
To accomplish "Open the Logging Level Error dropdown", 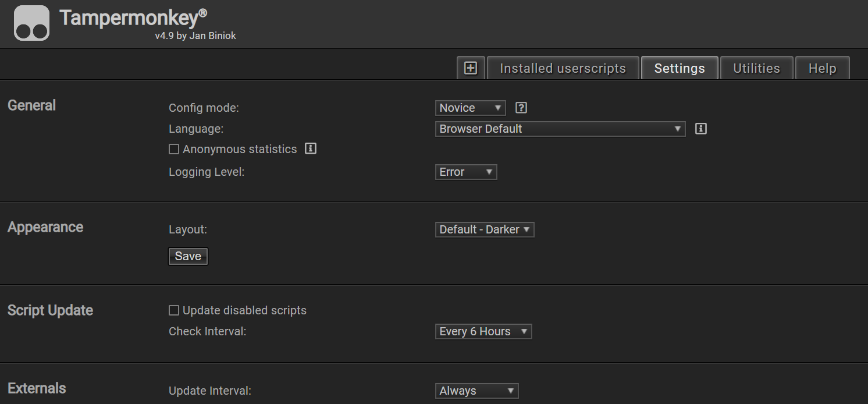I will [x=466, y=172].
